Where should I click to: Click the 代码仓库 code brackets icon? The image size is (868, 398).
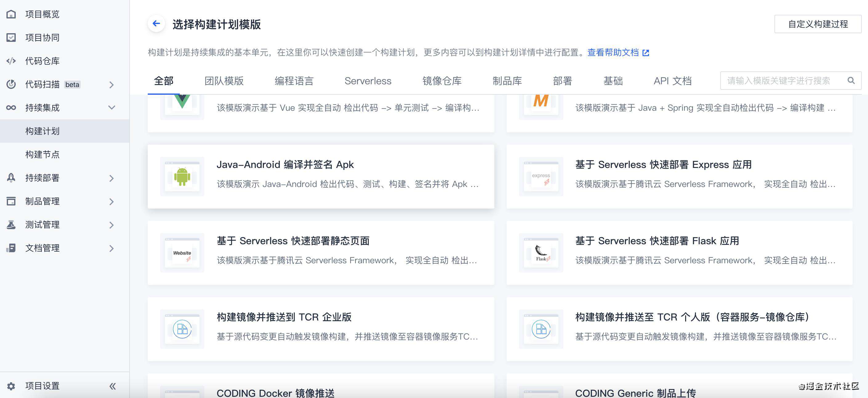point(11,61)
